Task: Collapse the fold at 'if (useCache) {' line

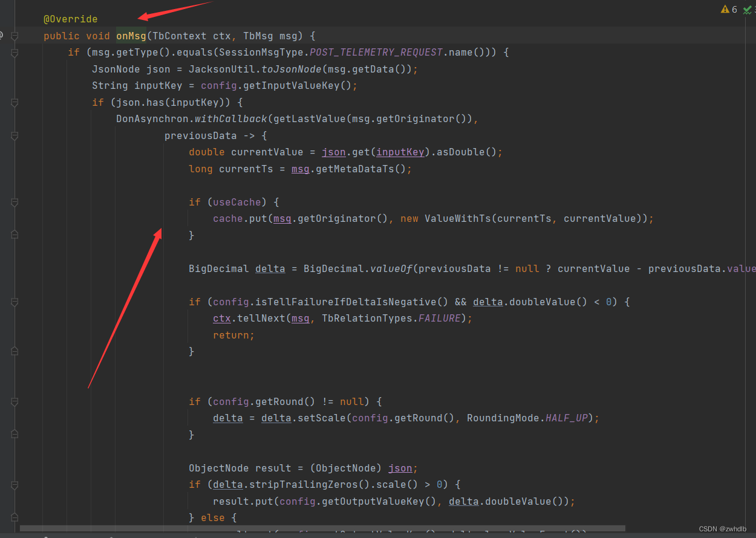Action: click(15, 202)
